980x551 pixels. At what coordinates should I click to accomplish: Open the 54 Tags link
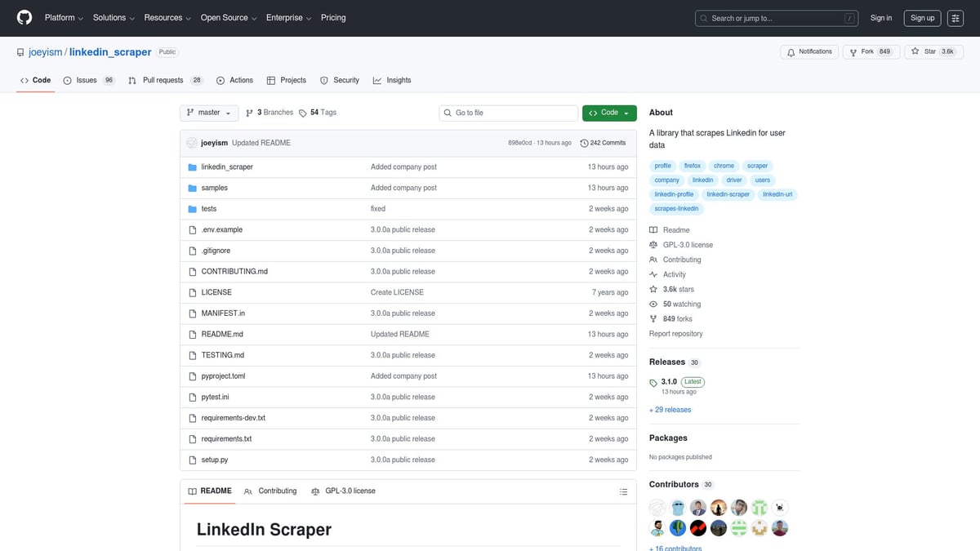318,113
